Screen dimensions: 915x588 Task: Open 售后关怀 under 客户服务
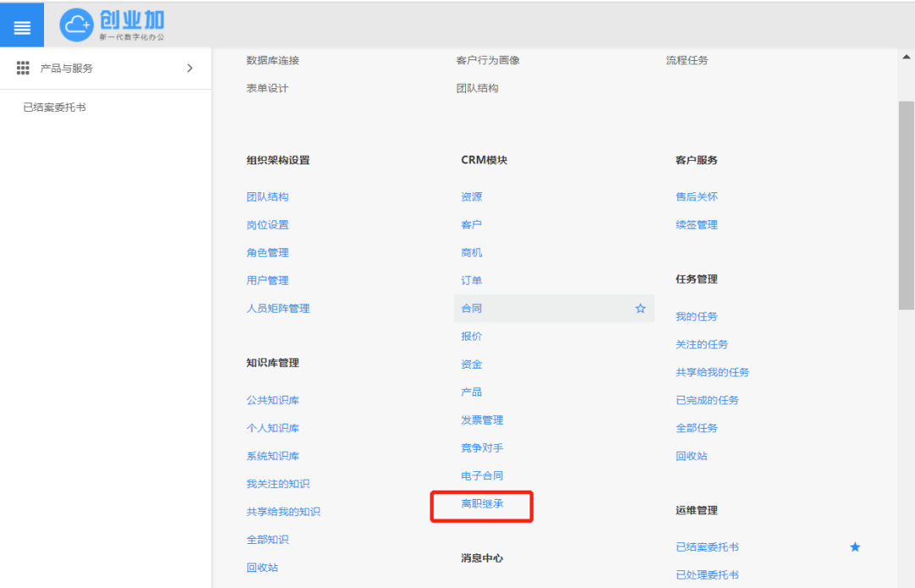point(696,197)
